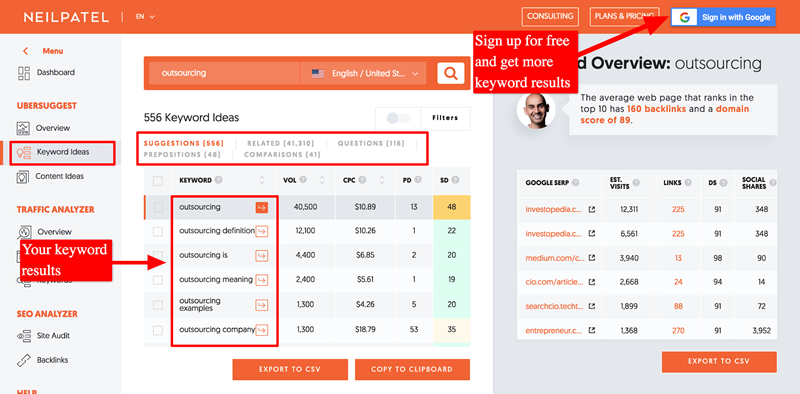Click Neil Patel avatar photo
This screenshot has width=800, height=394.
536,111
